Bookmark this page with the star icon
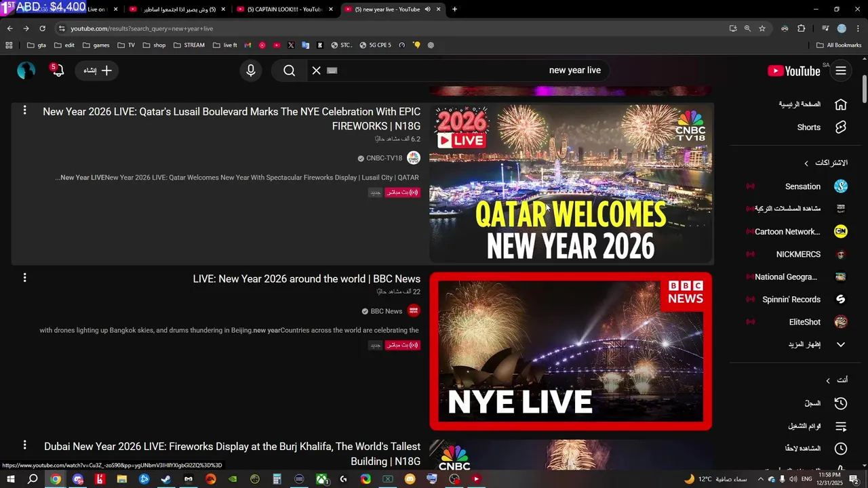 [x=762, y=28]
